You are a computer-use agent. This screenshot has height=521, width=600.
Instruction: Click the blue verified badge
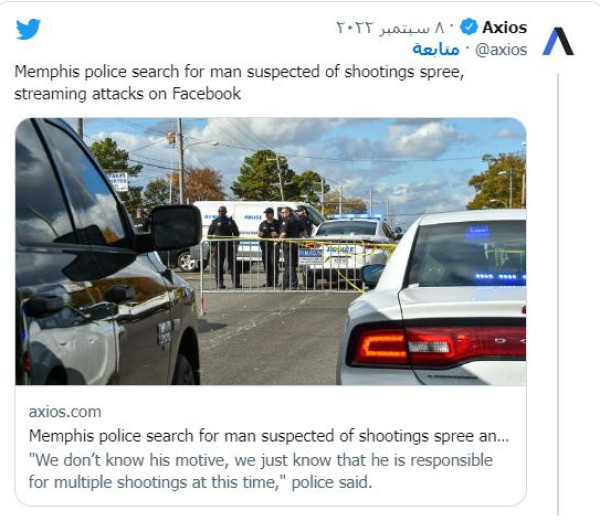465,27
